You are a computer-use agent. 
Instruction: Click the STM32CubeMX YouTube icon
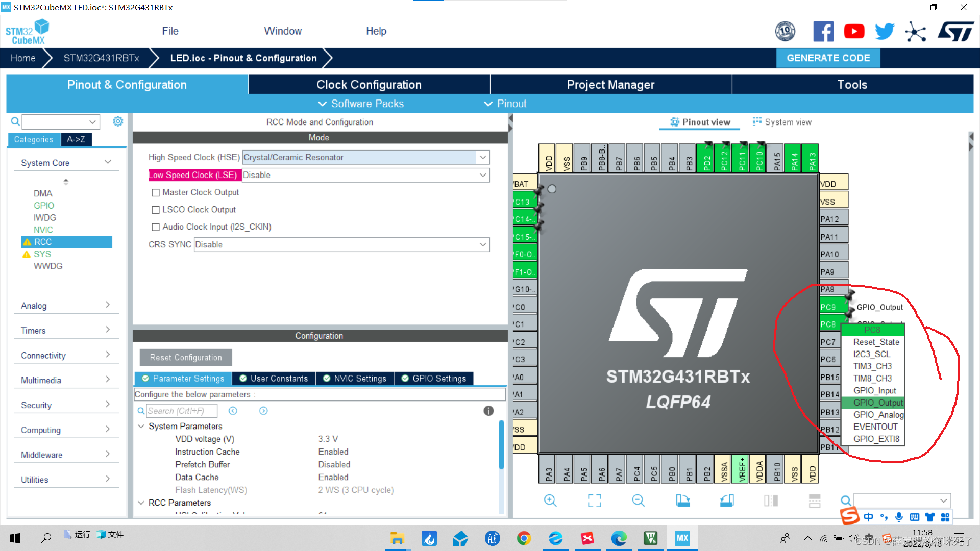[854, 31]
